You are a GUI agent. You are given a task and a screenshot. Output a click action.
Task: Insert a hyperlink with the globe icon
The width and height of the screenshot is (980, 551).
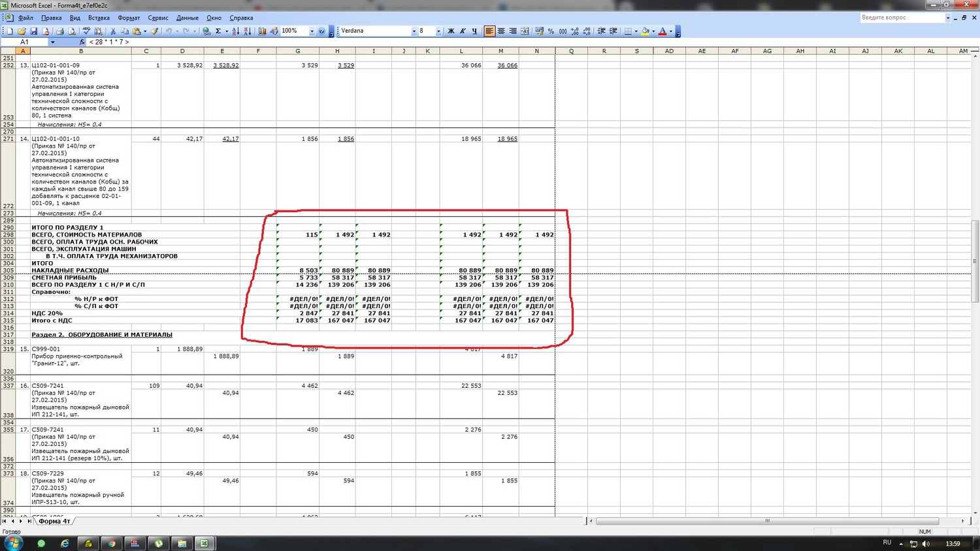(206, 31)
